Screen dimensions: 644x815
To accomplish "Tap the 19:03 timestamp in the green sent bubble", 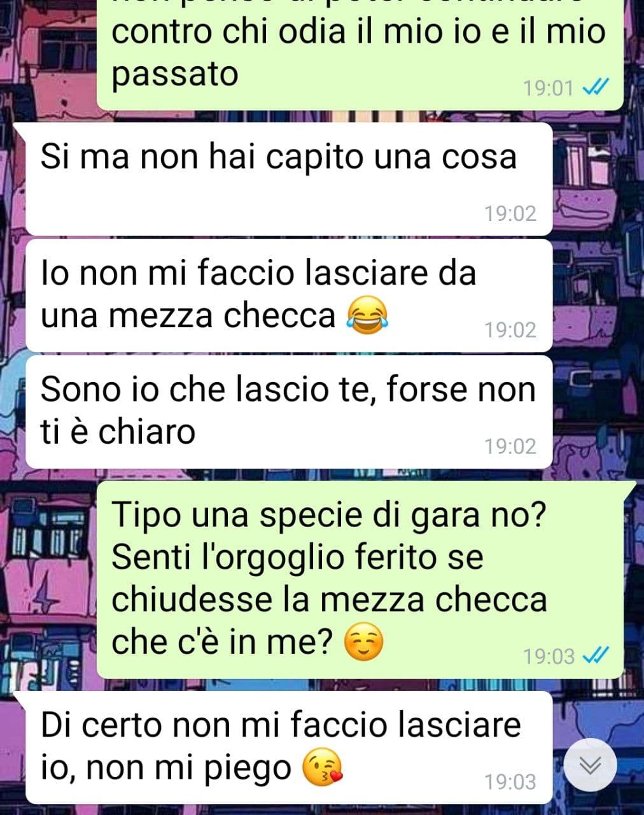I will coord(549,656).
